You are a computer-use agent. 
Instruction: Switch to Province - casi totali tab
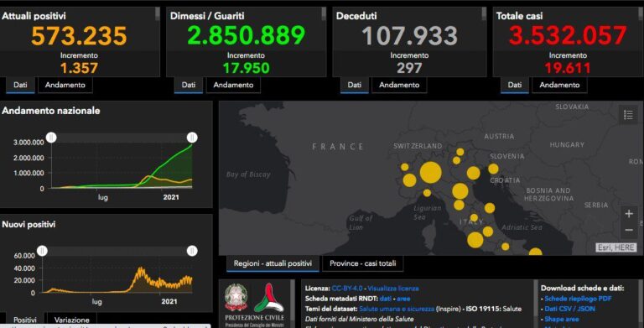362,263
